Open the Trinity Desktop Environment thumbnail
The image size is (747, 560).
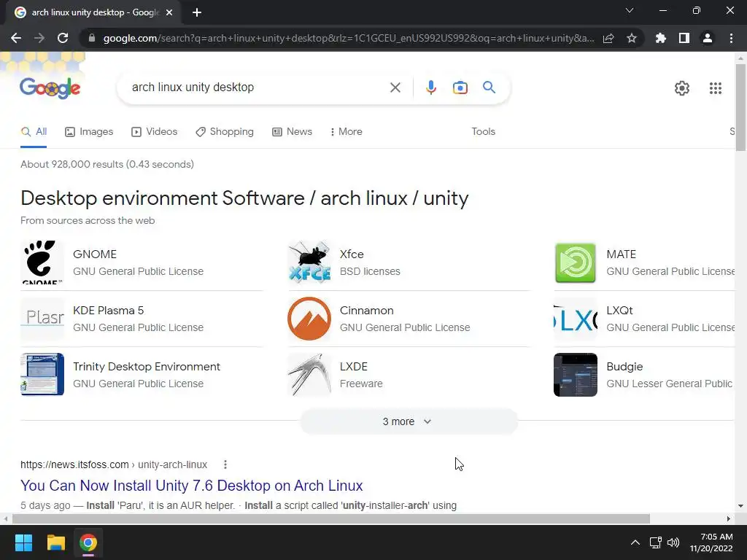pyautogui.click(x=42, y=375)
